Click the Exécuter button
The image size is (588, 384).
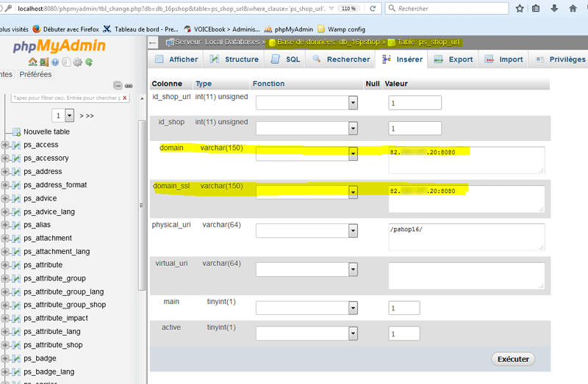(513, 359)
